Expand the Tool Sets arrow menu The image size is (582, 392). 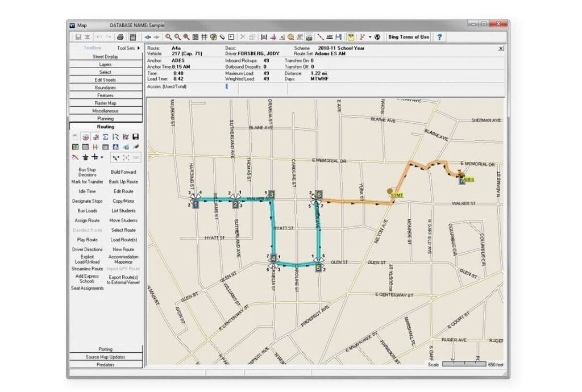(x=138, y=48)
